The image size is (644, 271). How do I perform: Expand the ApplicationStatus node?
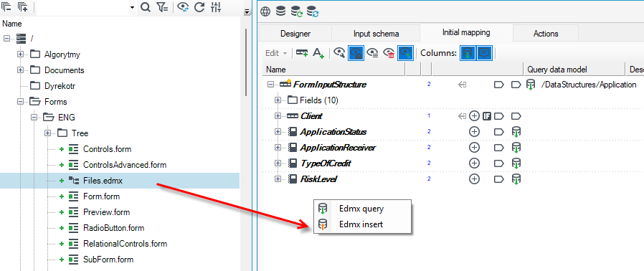click(x=278, y=132)
